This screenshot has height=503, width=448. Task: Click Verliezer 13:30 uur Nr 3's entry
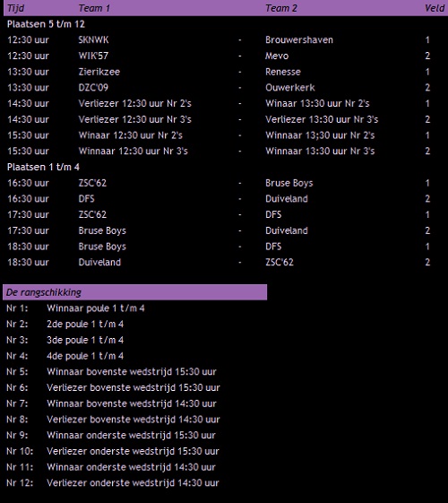coord(322,119)
